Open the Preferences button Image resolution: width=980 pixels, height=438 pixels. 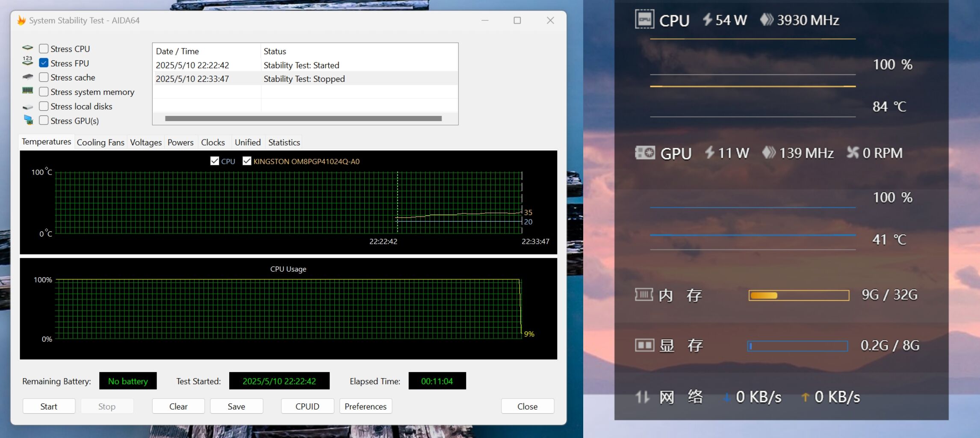tap(366, 406)
